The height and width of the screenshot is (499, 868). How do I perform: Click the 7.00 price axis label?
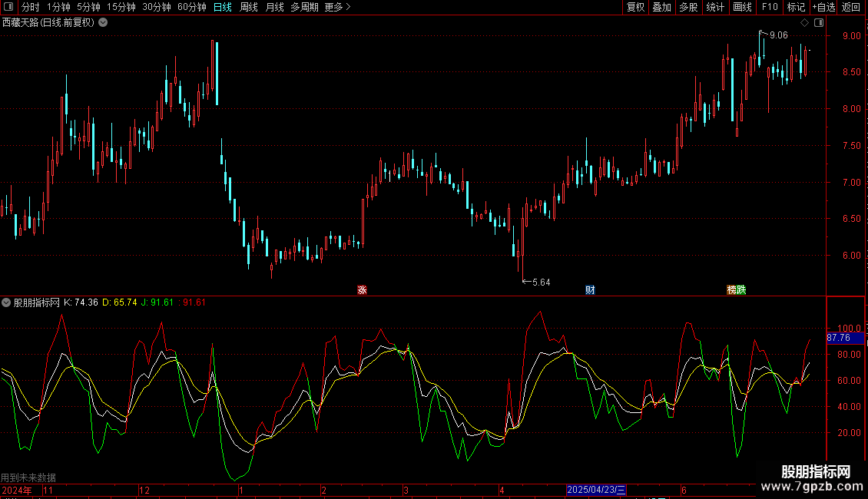pos(851,183)
